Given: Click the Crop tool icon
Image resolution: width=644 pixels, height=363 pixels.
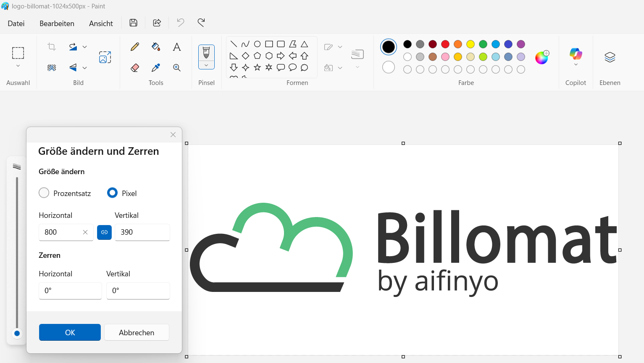Looking at the screenshot, I should tap(52, 47).
